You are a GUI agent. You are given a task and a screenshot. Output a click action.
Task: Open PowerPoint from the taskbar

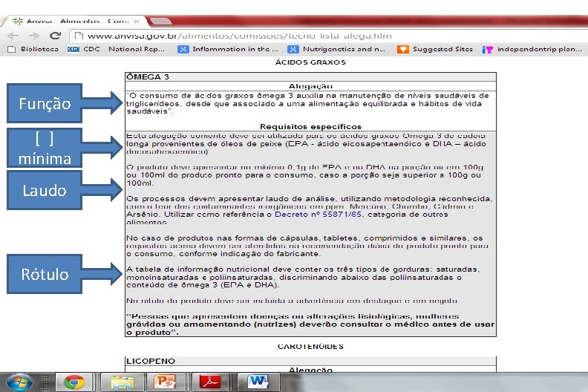[x=165, y=382]
